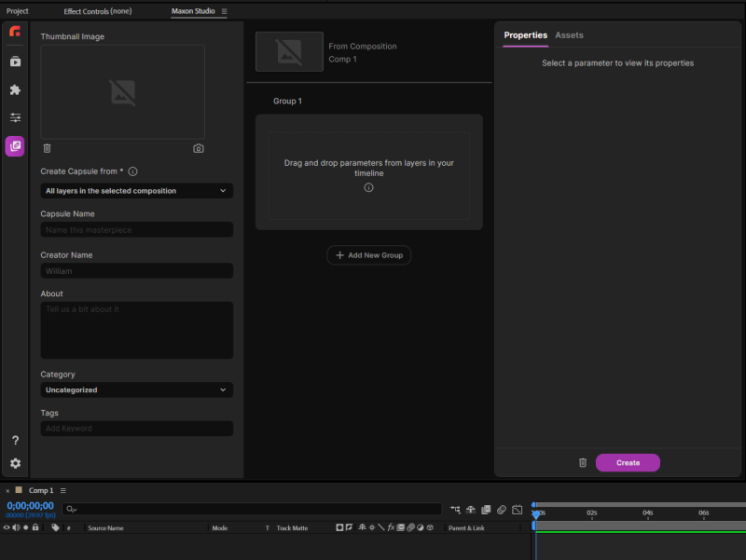The image size is (746, 560).
Task: Open the Create Capsule from dropdown
Action: (x=136, y=190)
